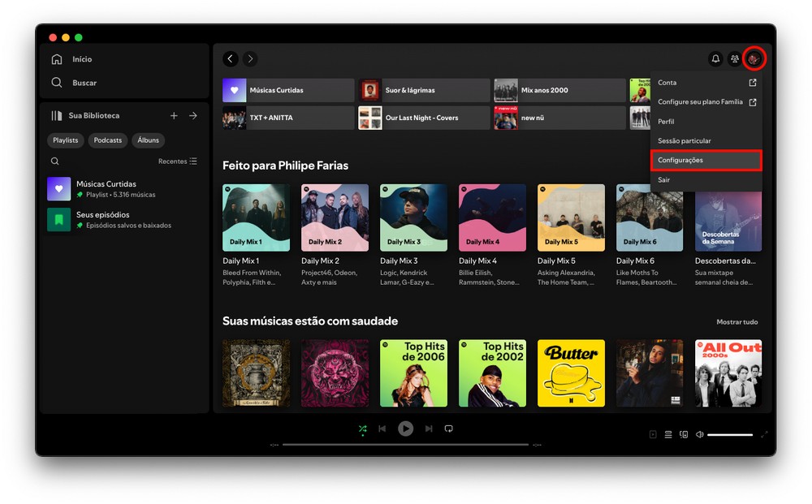
Task: Expand library with the arrow icon
Action: pos(193,116)
